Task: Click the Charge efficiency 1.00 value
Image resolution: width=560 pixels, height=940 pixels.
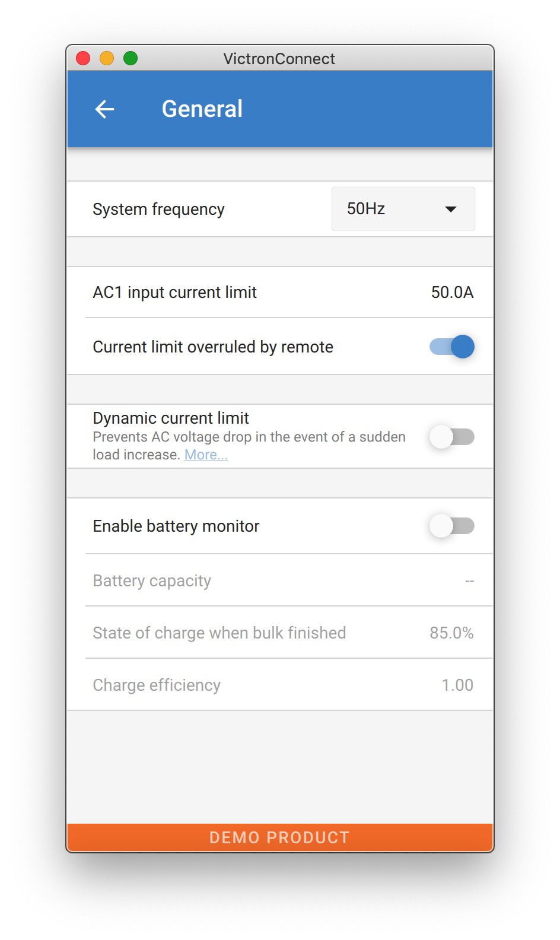Action: pos(457,685)
